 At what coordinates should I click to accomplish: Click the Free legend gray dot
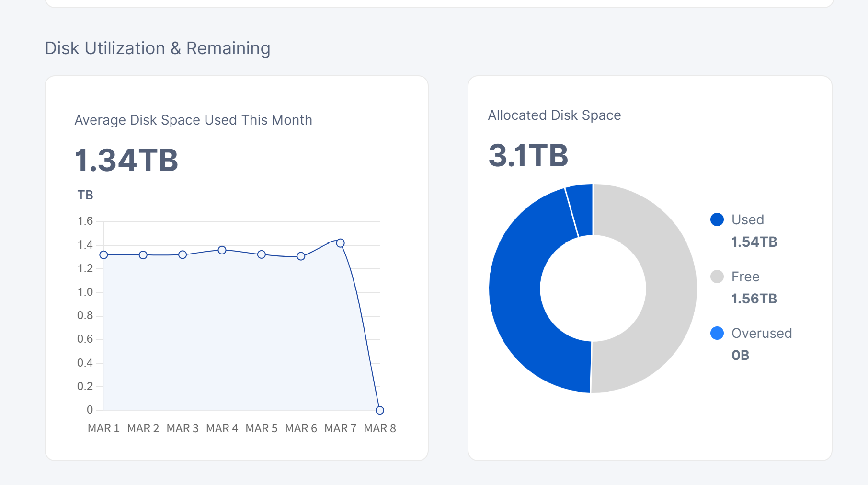point(717,277)
